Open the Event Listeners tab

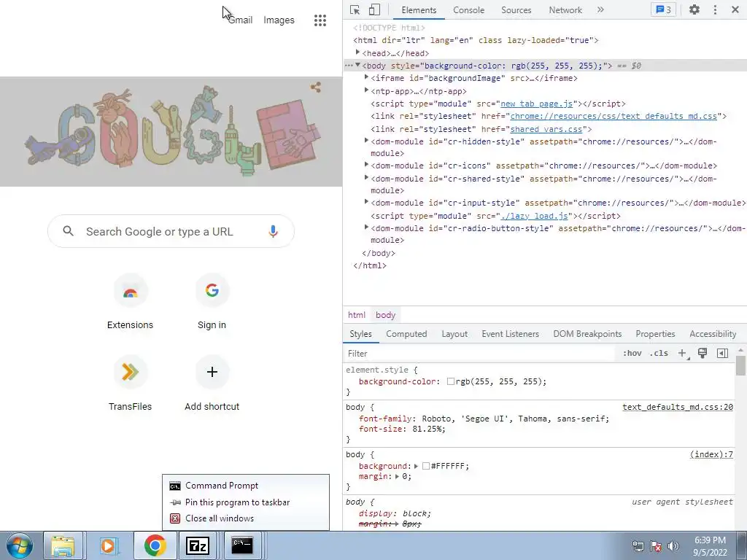[510, 334]
